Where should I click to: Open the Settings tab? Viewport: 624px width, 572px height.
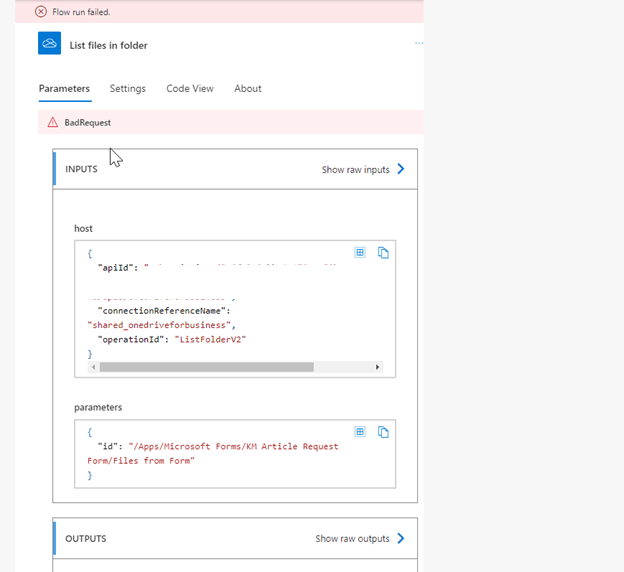(128, 88)
